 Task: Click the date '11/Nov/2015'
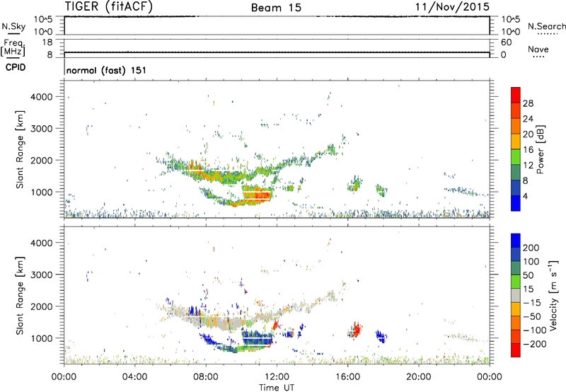452,7
